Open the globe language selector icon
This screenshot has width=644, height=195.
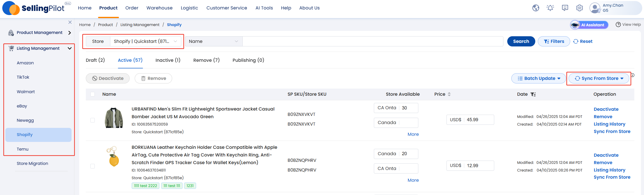536,8
